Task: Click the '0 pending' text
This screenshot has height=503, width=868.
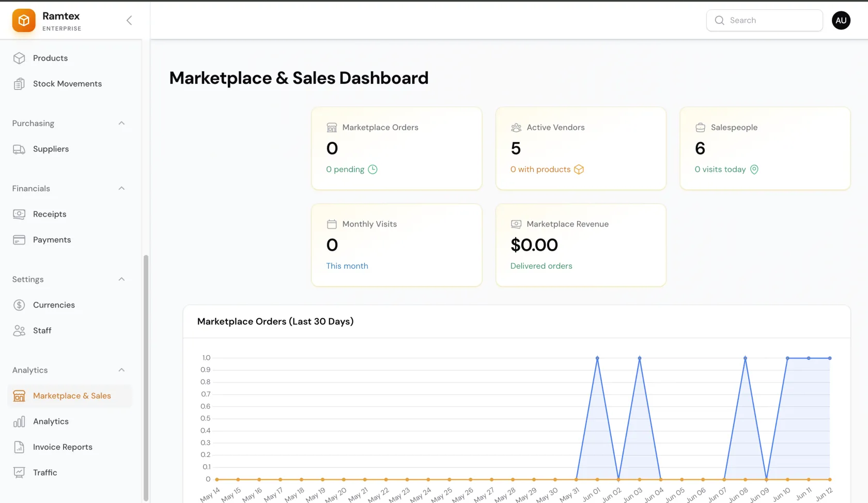Action: [x=345, y=169]
